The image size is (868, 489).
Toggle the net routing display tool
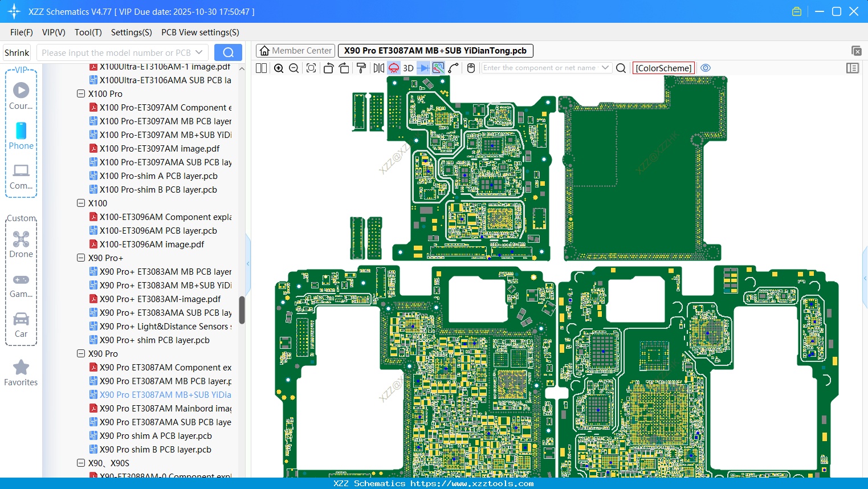pyautogui.click(x=438, y=68)
